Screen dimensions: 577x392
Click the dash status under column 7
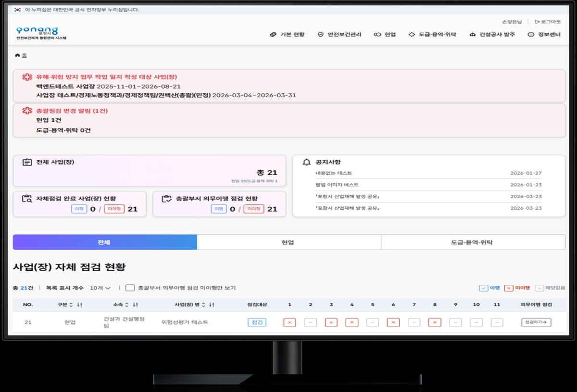[x=414, y=323]
